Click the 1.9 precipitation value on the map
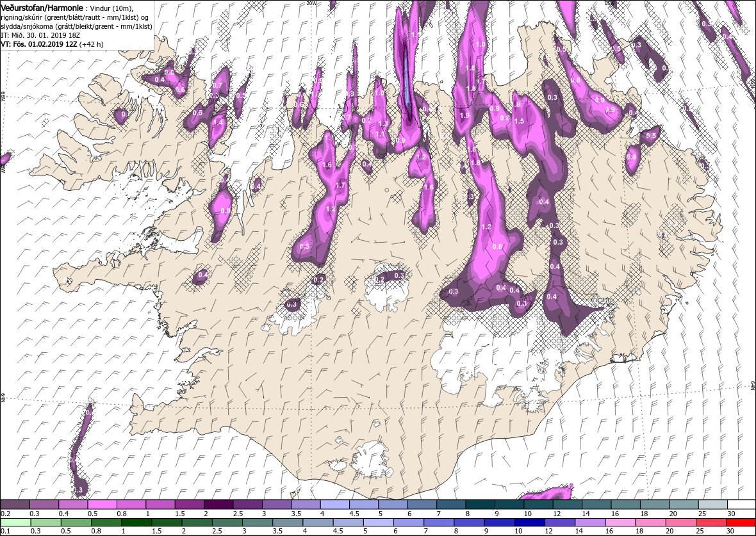756x536 pixels. pos(464,116)
